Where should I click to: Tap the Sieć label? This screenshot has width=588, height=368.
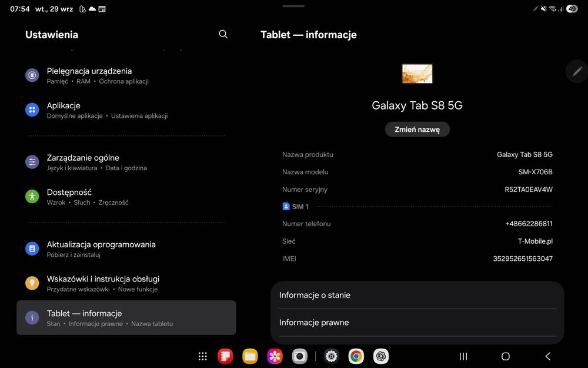289,241
